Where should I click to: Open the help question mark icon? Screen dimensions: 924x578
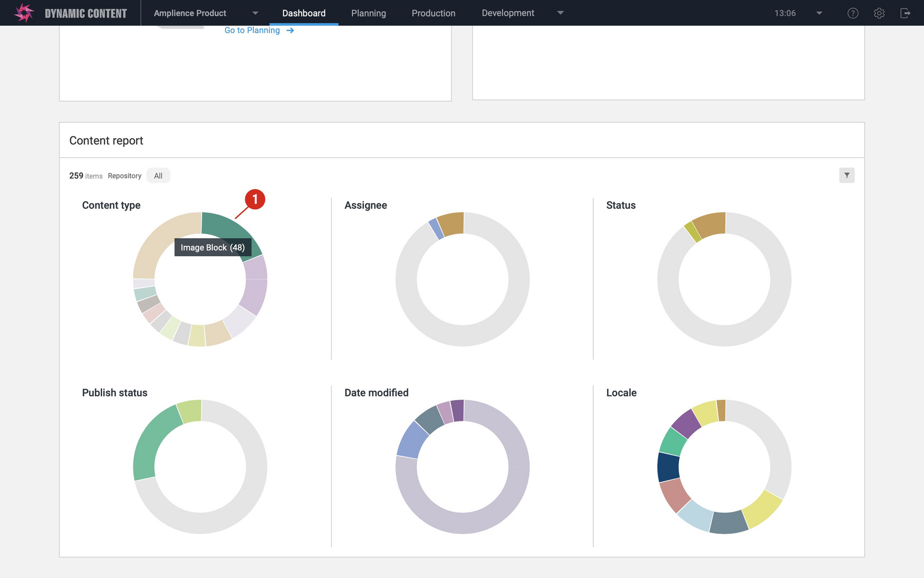tap(853, 13)
